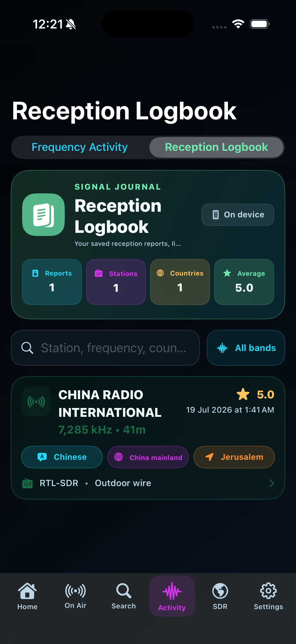Go to the Home tab
This screenshot has width=296, height=644.
[27, 596]
